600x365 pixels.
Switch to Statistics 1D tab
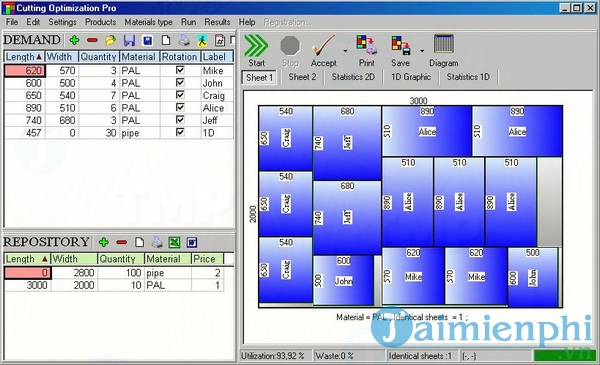(468, 77)
